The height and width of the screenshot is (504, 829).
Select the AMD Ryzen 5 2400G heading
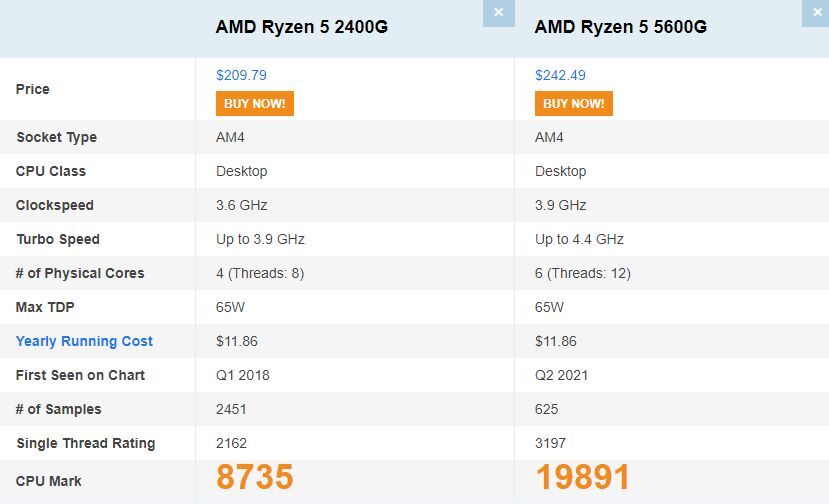click(301, 27)
